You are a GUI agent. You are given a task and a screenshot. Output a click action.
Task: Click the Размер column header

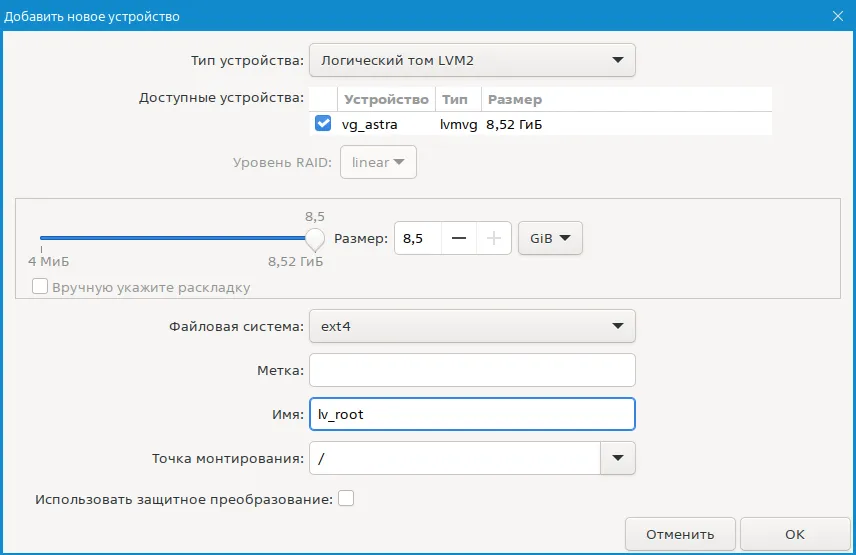(515, 99)
